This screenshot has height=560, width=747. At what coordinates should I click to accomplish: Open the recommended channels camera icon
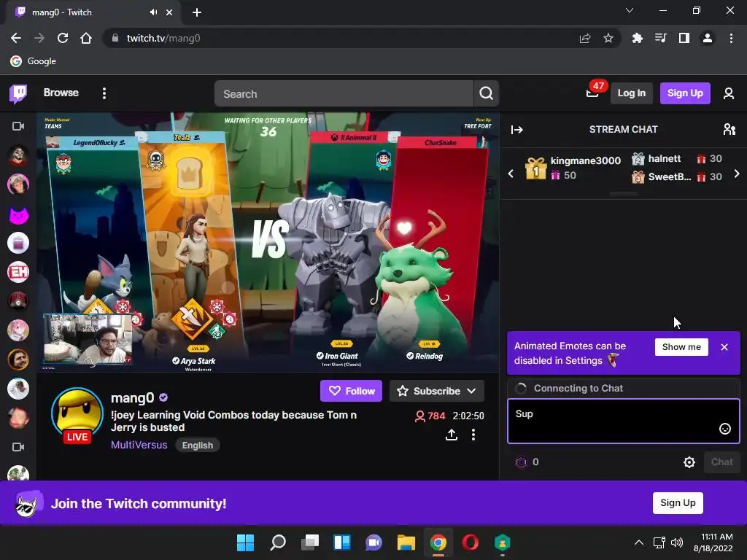18,447
